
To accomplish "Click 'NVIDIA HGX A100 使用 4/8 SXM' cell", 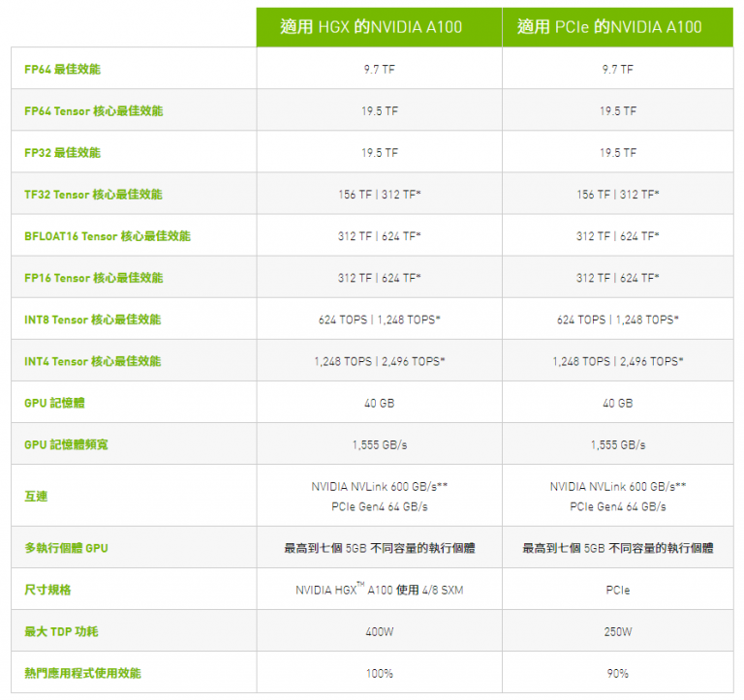I will [380, 590].
